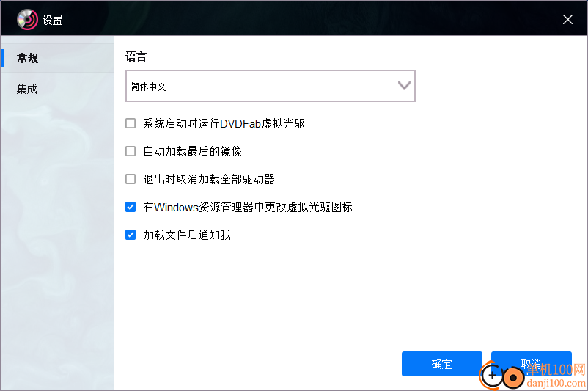Viewport: 588px width, 391px height.
Task: Uncheck 在Windows资源管理器中更改虚拟光驱图标 option
Action: point(131,207)
